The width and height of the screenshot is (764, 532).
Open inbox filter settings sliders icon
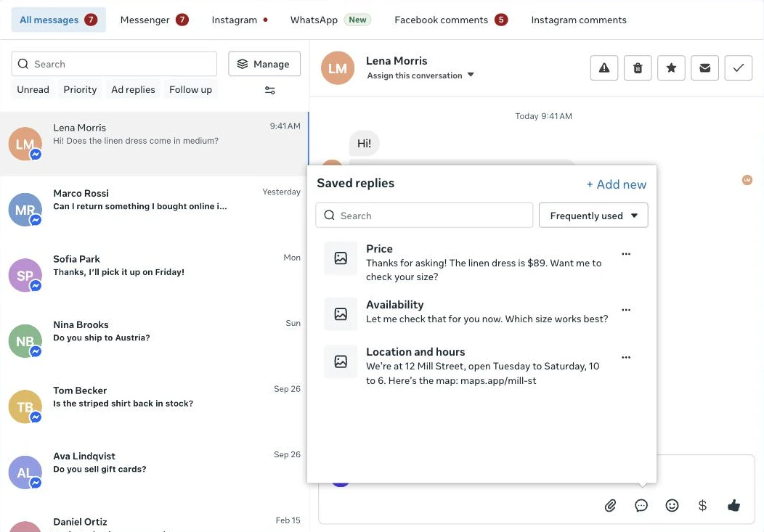(270, 90)
